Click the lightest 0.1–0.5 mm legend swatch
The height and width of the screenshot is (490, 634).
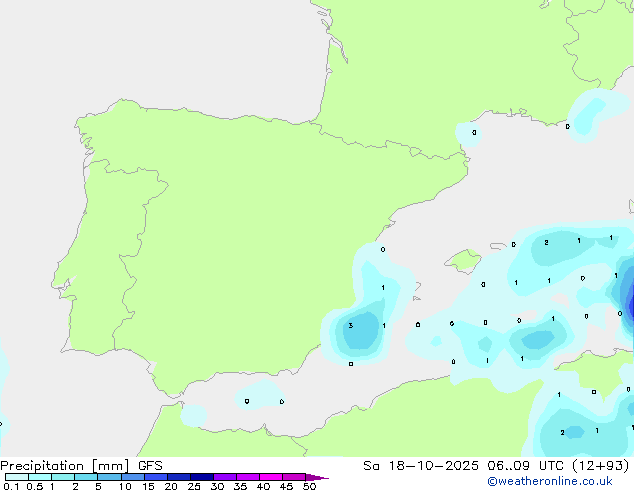[x=17, y=477]
